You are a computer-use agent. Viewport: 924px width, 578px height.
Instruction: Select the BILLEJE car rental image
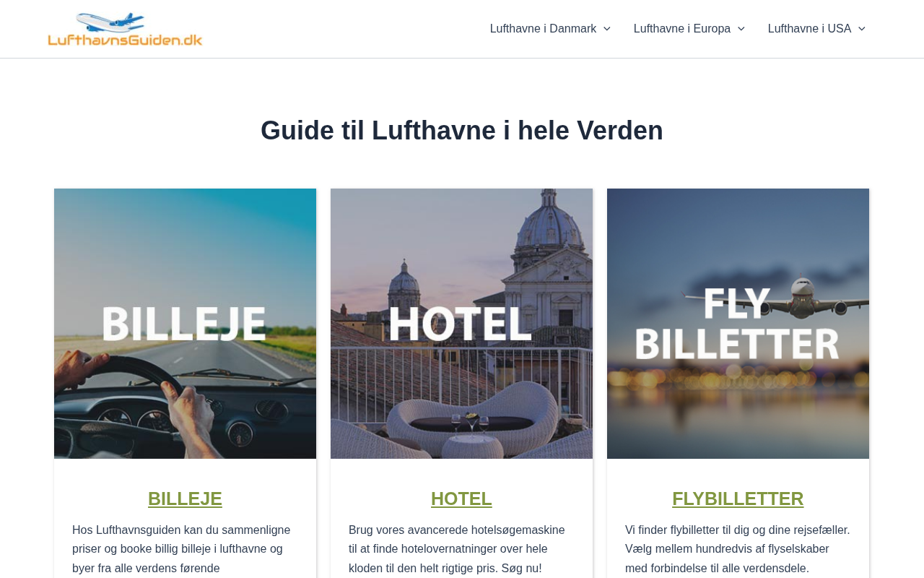click(x=185, y=324)
